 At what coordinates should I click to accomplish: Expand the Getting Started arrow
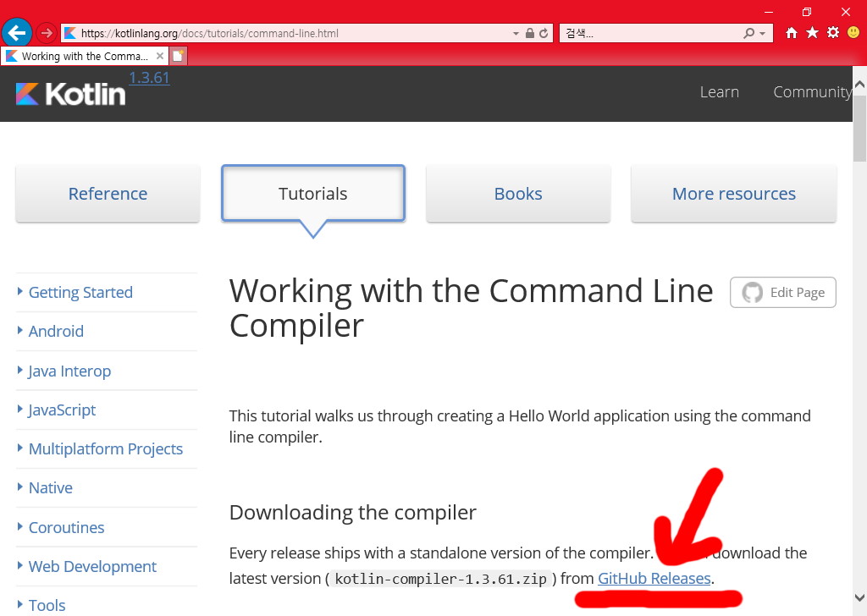pos(20,291)
